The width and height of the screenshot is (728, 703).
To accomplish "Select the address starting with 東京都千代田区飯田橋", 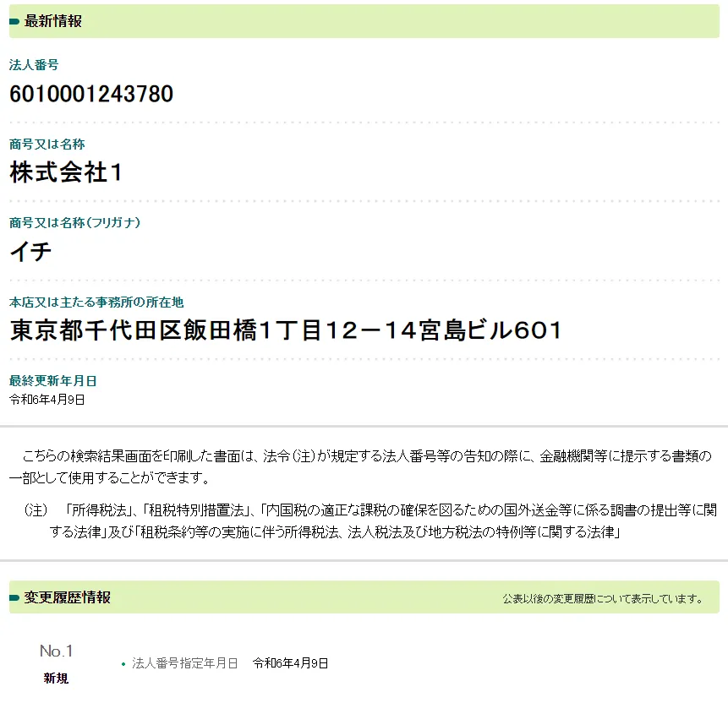I will pos(286,330).
